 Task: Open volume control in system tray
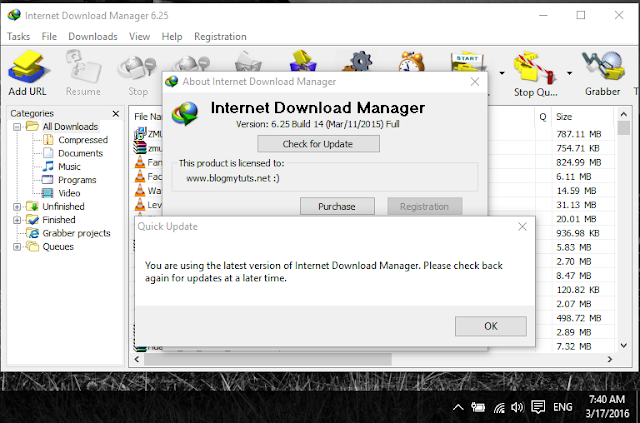tap(517, 407)
